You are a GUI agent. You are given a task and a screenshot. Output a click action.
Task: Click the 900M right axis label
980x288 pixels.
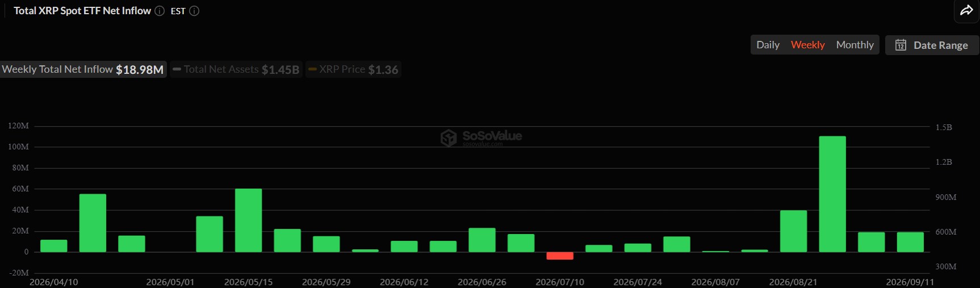click(946, 197)
